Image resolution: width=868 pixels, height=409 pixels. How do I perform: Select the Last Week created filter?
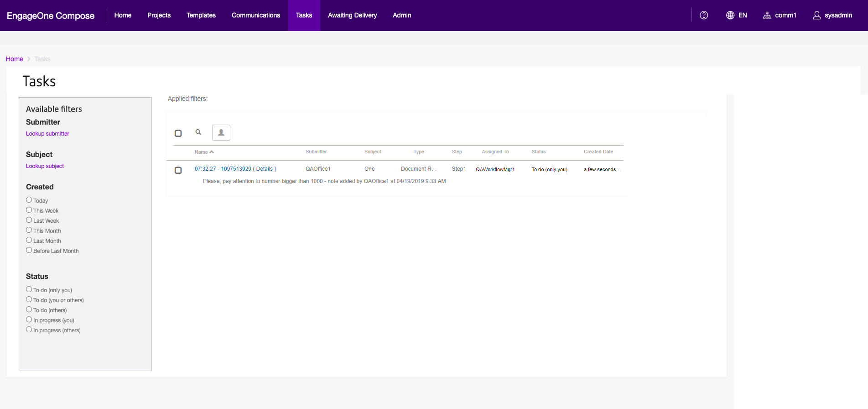[29, 220]
